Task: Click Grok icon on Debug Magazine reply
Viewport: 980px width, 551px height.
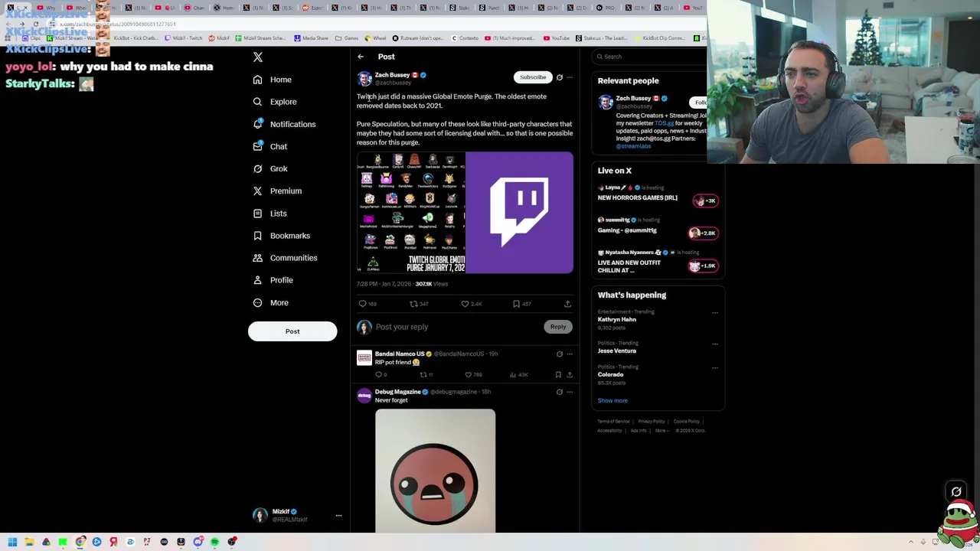Action: coord(559,392)
